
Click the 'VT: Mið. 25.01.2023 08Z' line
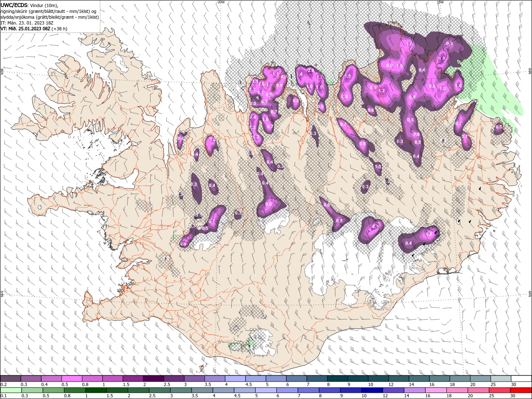pos(25,29)
